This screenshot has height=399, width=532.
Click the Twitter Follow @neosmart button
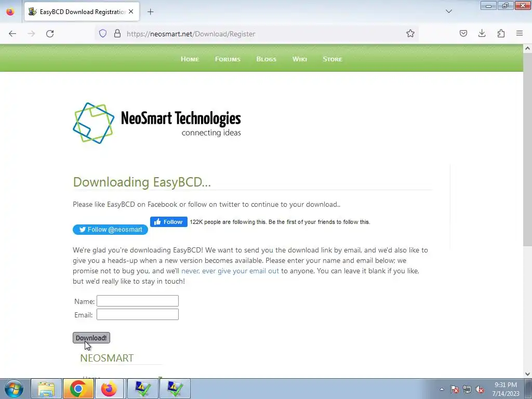[x=110, y=230]
